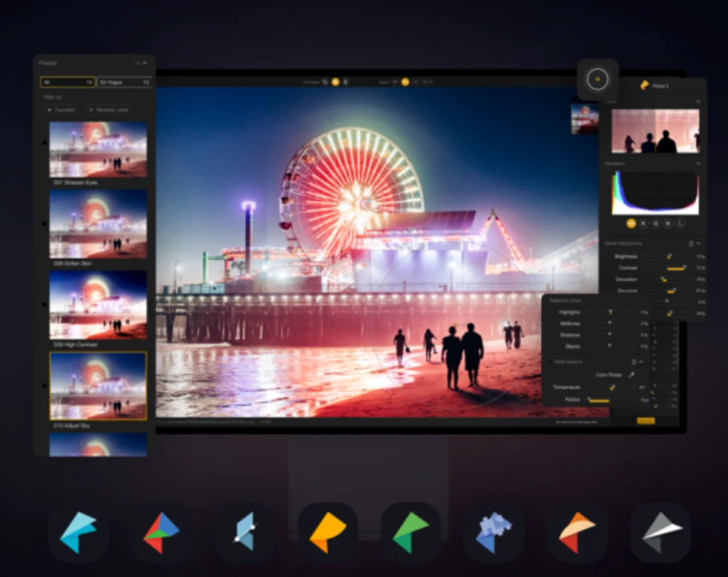Click the circular control point tool icon
728x577 pixels.
tap(597, 79)
